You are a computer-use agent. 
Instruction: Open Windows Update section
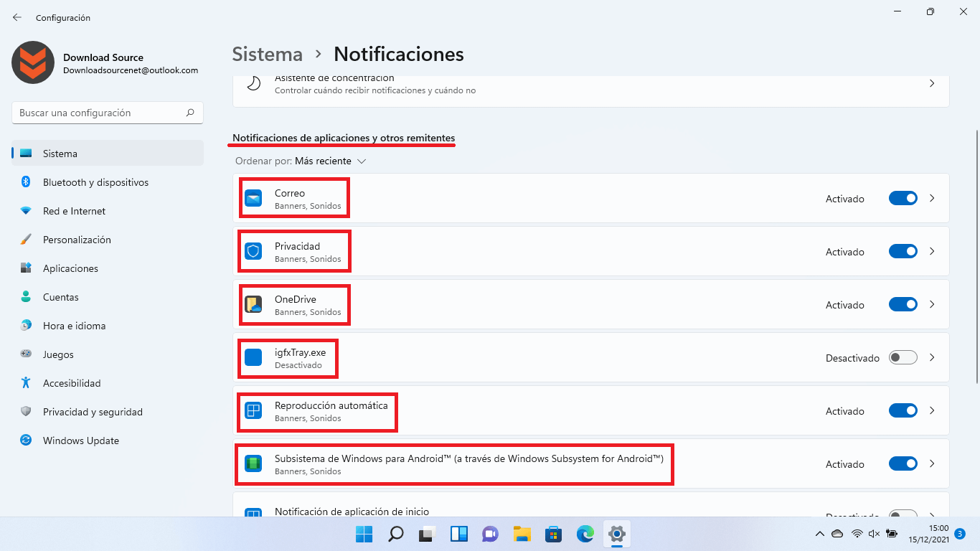click(108, 441)
